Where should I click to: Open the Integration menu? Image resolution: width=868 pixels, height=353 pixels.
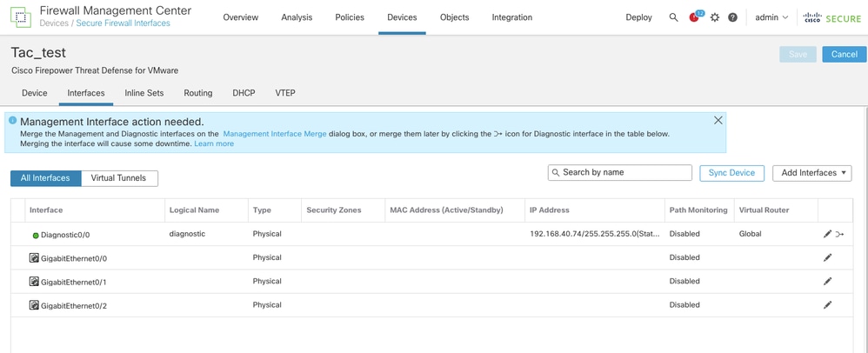click(512, 17)
